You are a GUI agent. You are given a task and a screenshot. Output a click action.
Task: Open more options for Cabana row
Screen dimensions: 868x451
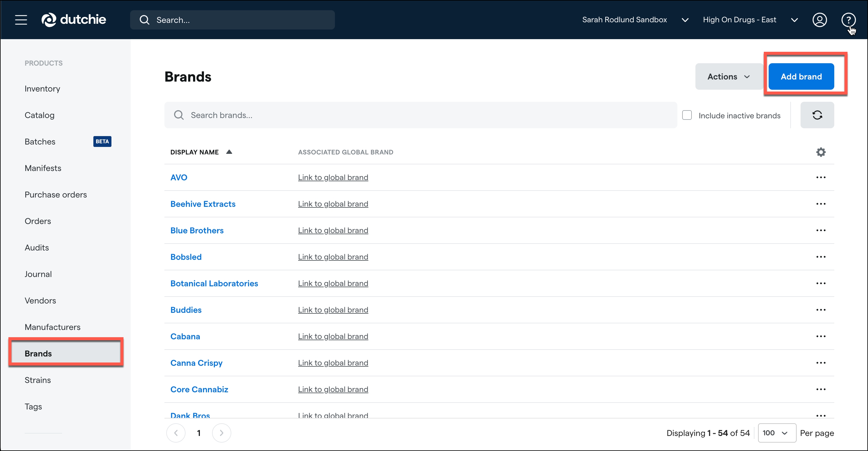pyautogui.click(x=820, y=337)
